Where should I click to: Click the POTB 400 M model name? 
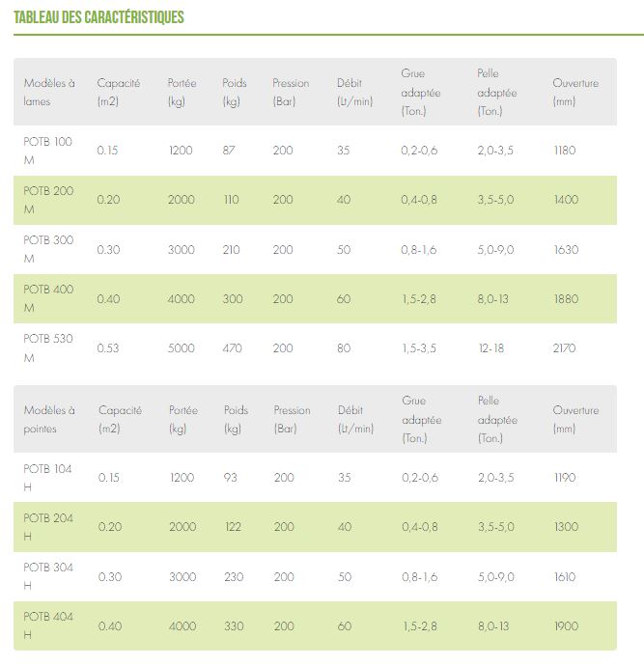(47, 298)
